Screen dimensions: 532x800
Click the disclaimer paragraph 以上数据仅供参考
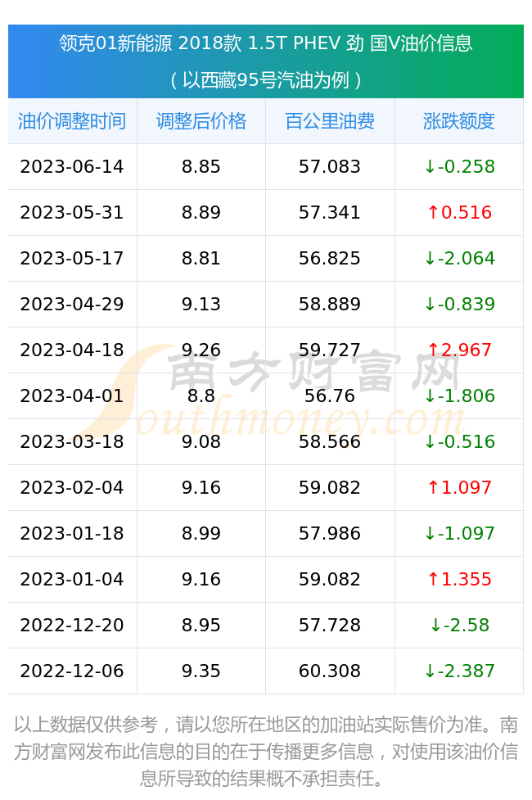(266, 752)
